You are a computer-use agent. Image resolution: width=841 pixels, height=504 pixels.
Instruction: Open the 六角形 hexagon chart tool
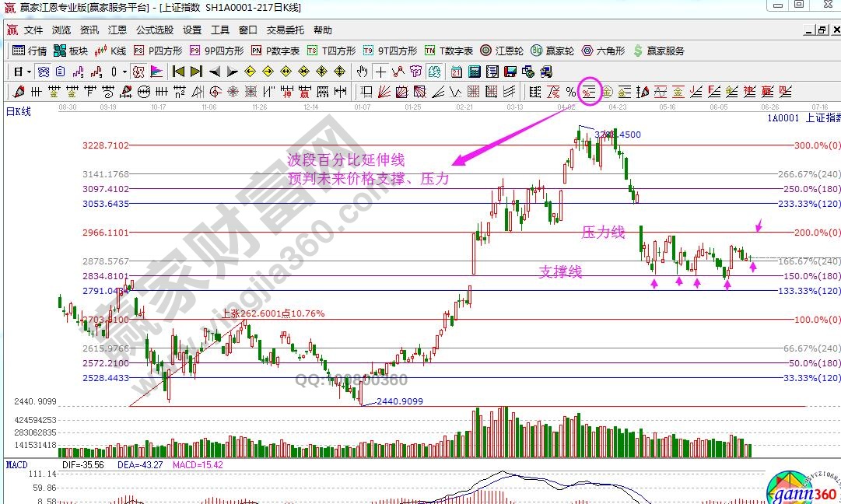(x=603, y=51)
